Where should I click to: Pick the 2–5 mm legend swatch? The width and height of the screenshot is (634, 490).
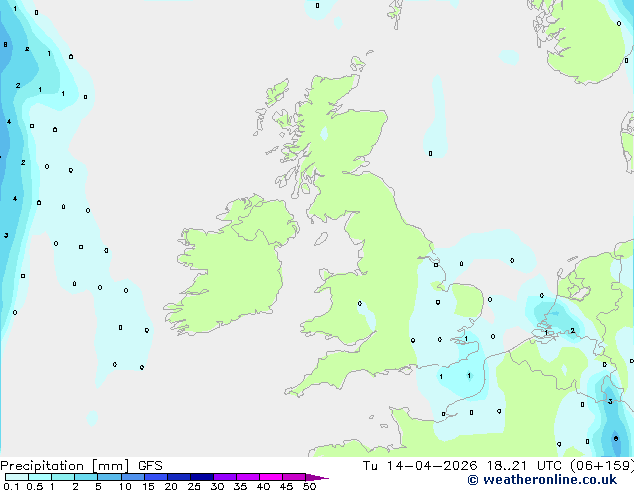coord(86,477)
